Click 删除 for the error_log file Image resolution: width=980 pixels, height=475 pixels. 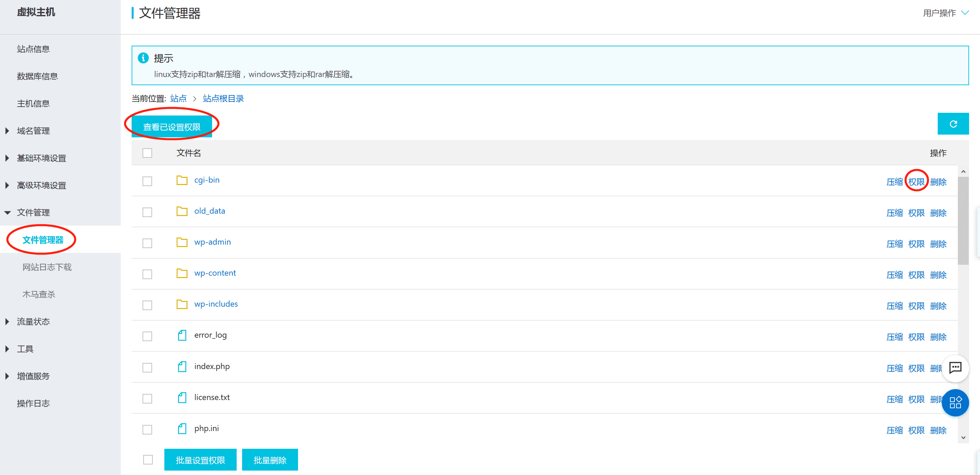point(938,337)
